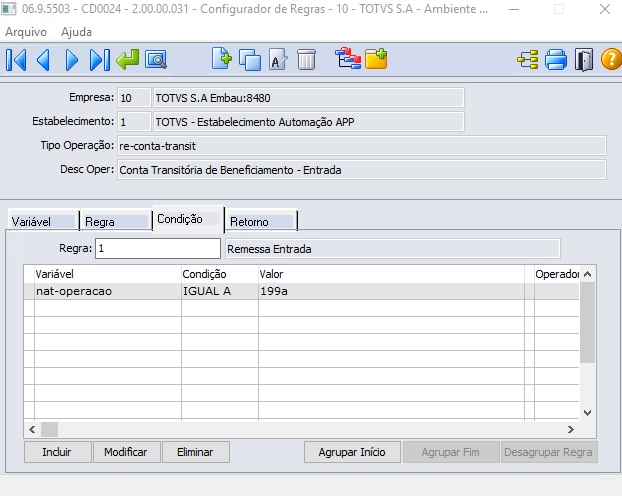Image resolution: width=622 pixels, height=496 pixels.
Task: Click the Desagrupar Regra button
Action: pos(549,452)
